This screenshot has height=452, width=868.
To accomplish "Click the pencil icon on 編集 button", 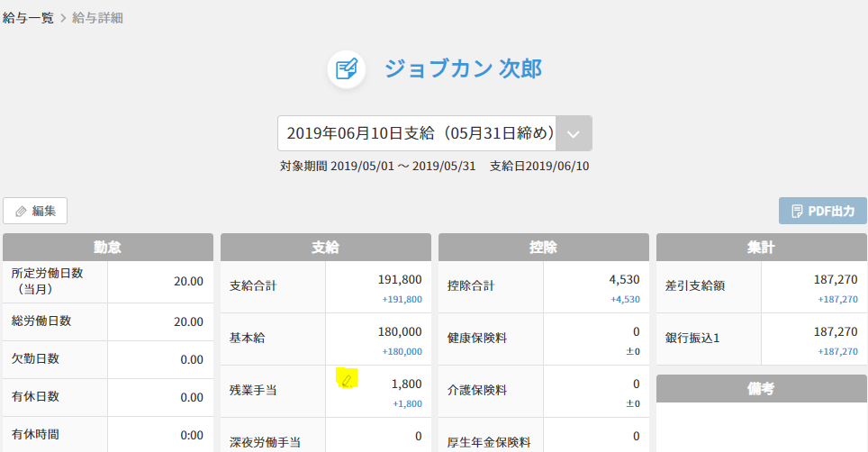I will pos(21,212).
